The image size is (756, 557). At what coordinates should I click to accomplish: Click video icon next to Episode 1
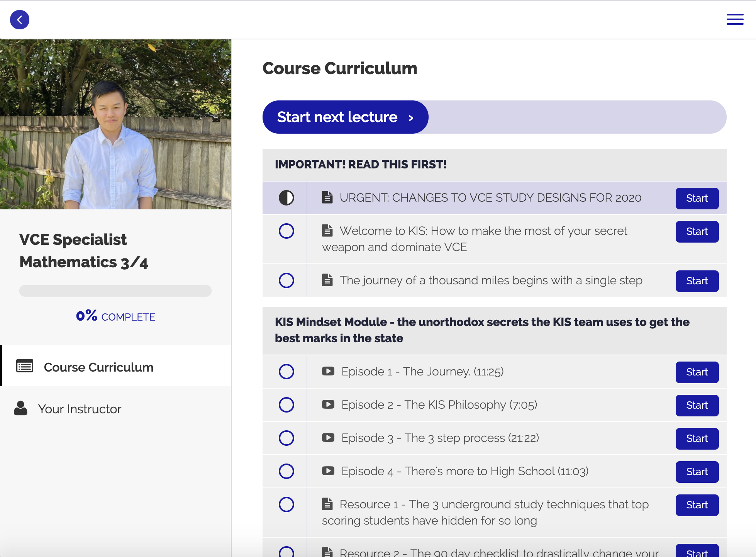coord(328,372)
